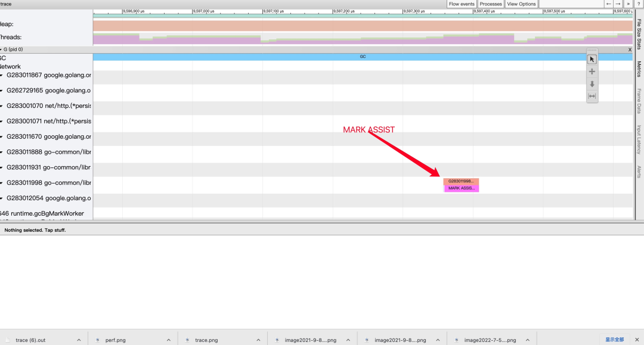644x345 pixels.
Task: Activate the timing range mouse tool
Action: (592, 97)
